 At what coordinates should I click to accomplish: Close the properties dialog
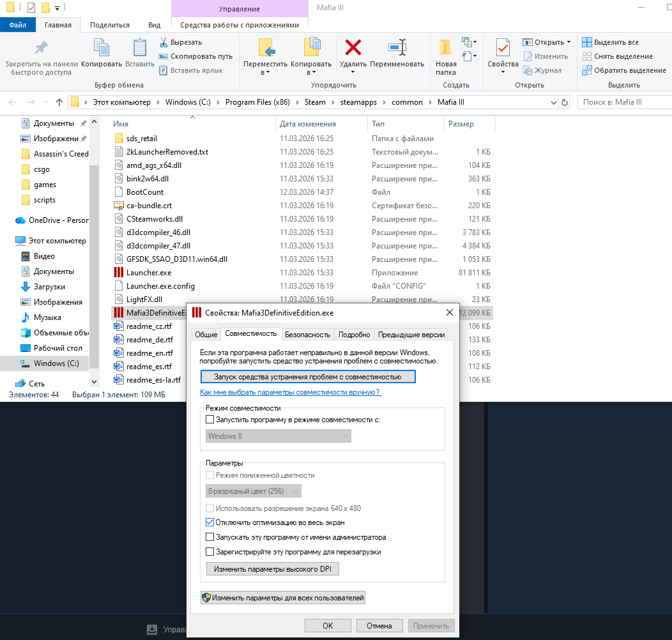click(x=449, y=312)
